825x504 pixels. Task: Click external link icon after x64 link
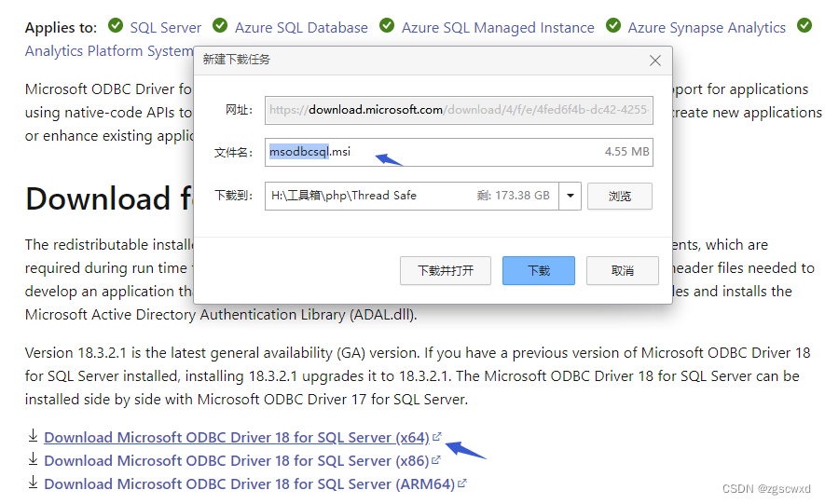[436, 436]
